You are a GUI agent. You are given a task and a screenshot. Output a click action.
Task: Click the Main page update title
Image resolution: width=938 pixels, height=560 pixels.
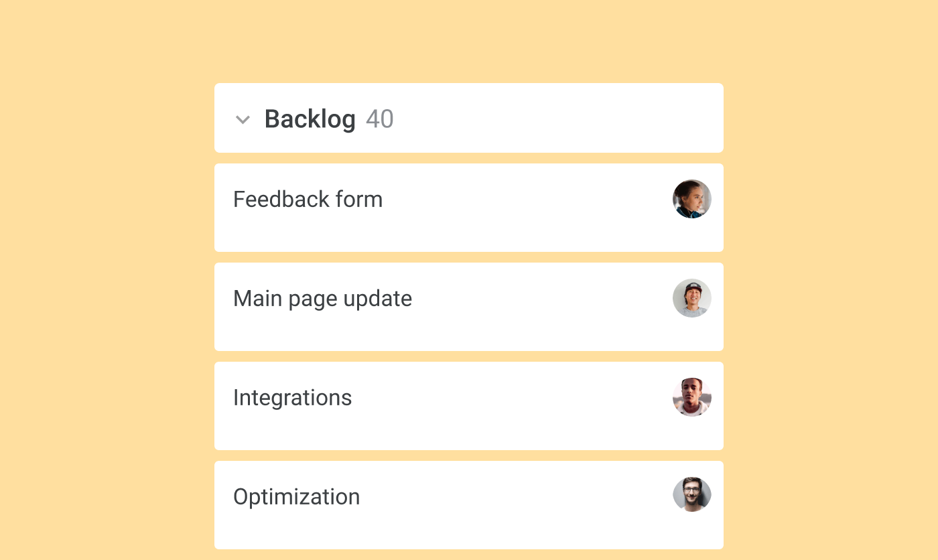point(322,299)
